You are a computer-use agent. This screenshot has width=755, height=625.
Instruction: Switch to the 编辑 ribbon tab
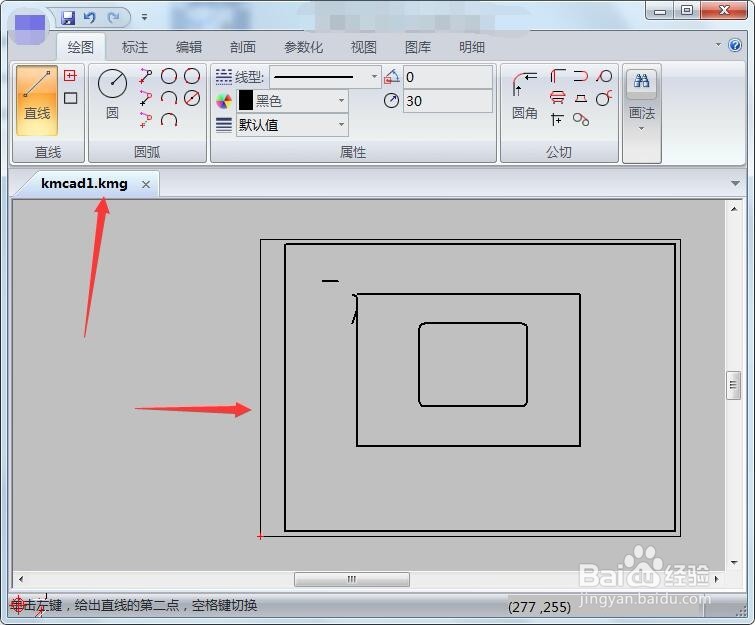pyautogui.click(x=189, y=47)
